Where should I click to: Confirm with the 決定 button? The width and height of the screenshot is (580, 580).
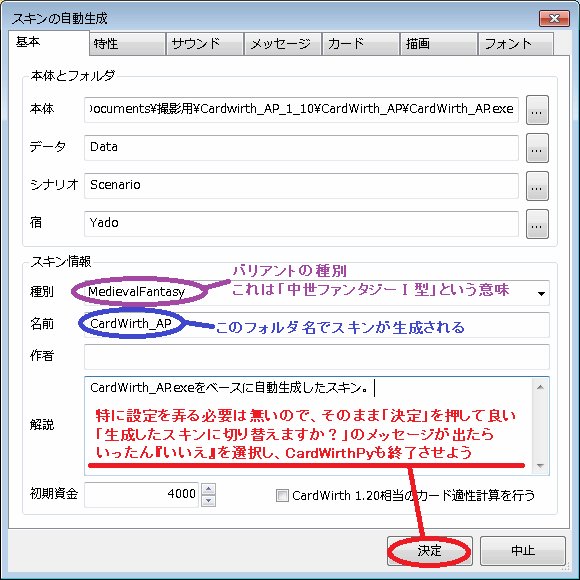point(430,551)
